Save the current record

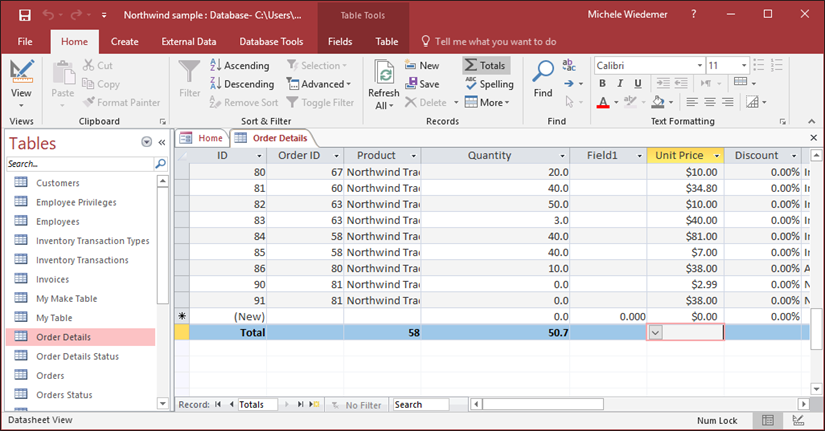click(422, 84)
